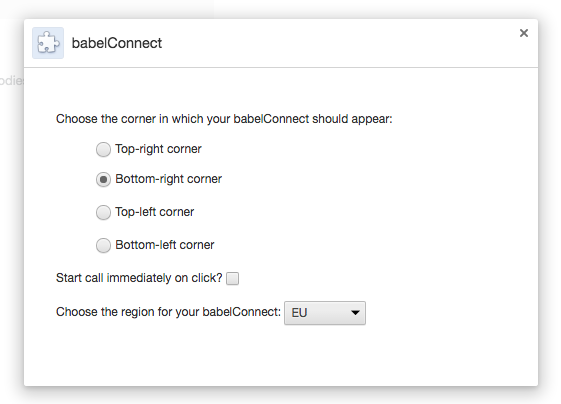Click the "Bottom-left corner" label text
561x404 pixels.
(x=165, y=245)
